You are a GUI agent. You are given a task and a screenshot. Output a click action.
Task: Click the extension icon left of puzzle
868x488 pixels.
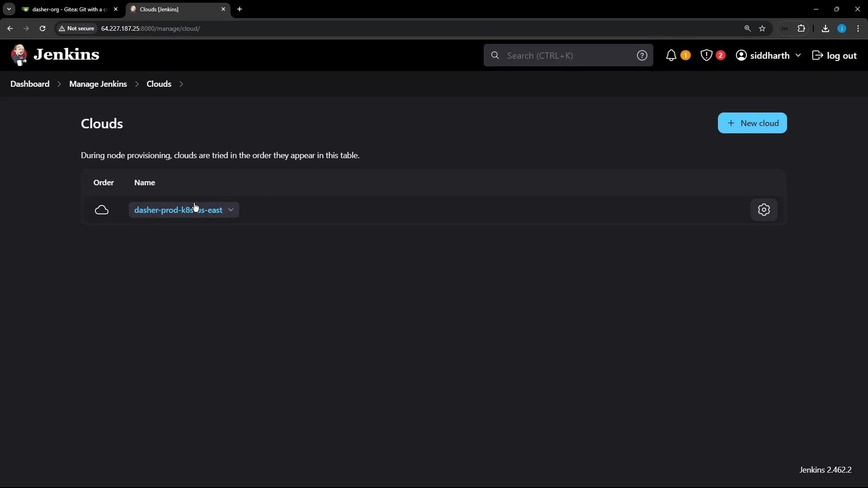tap(785, 28)
